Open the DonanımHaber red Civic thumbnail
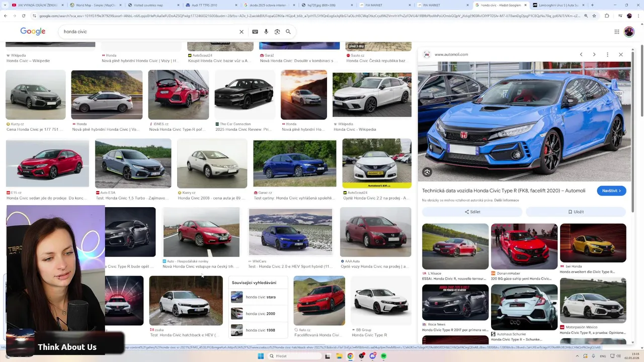The image size is (644, 362). pyautogui.click(x=524, y=246)
